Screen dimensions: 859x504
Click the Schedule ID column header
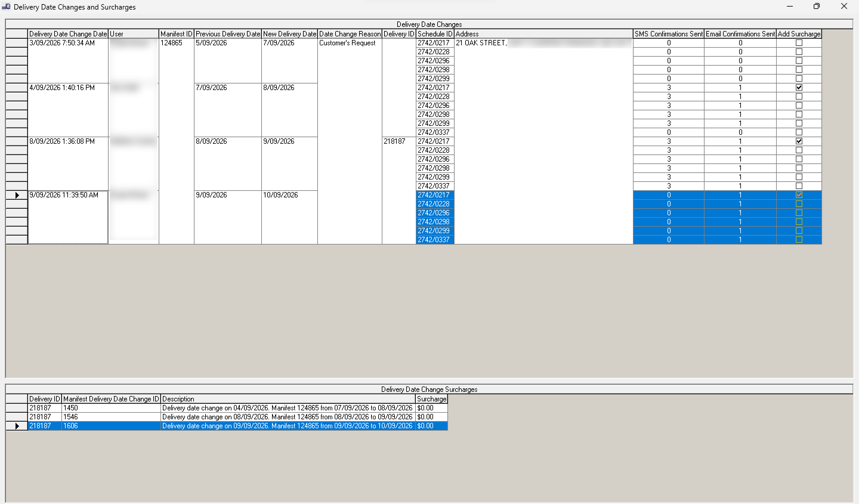[x=435, y=34]
